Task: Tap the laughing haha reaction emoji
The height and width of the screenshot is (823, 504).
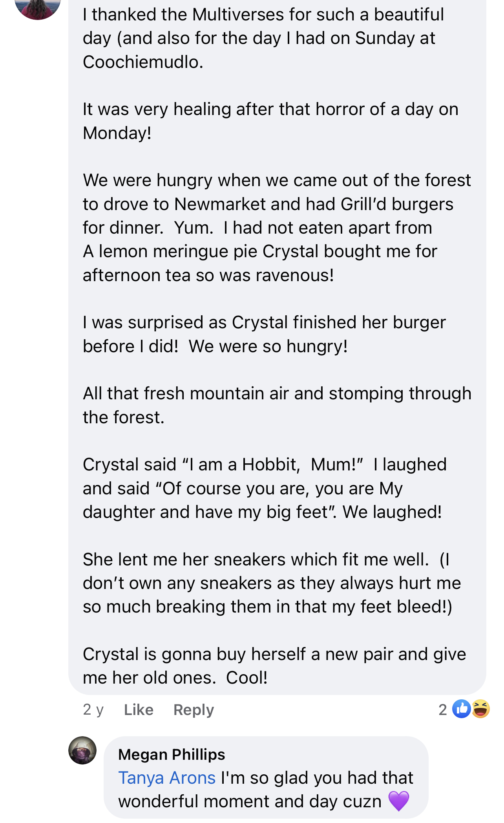Action: (480, 709)
